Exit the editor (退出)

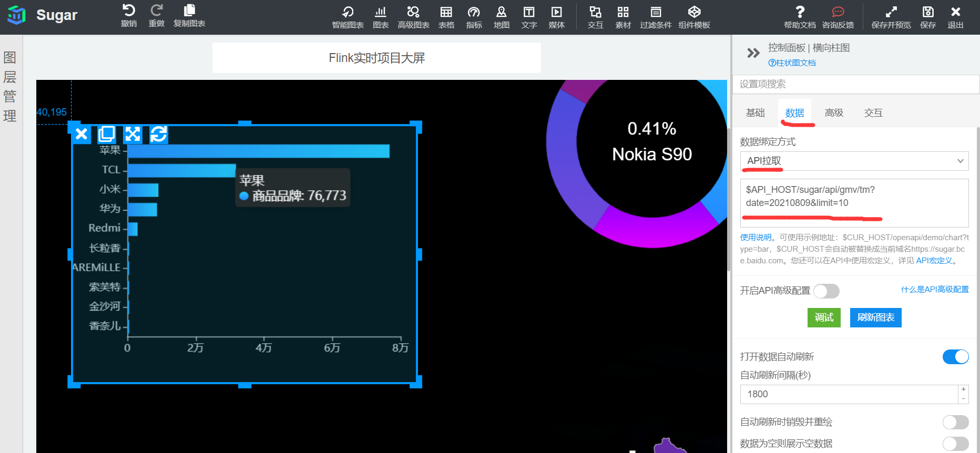coord(955,17)
